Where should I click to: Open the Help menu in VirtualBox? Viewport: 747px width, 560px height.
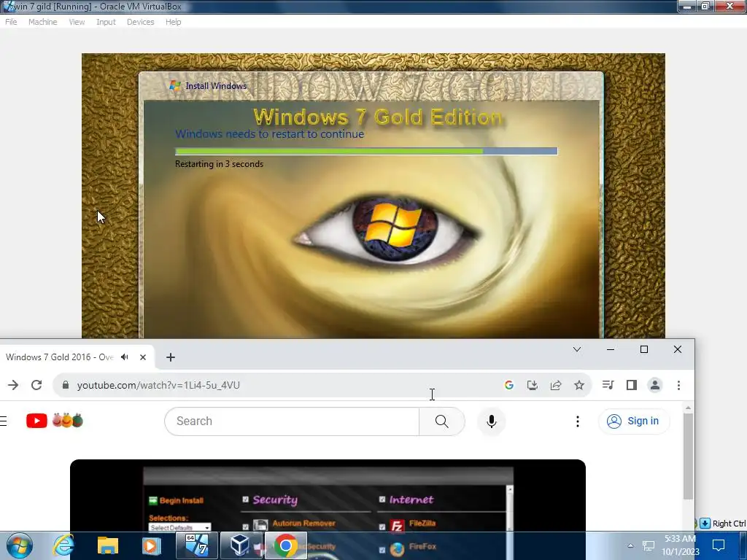[x=174, y=22]
